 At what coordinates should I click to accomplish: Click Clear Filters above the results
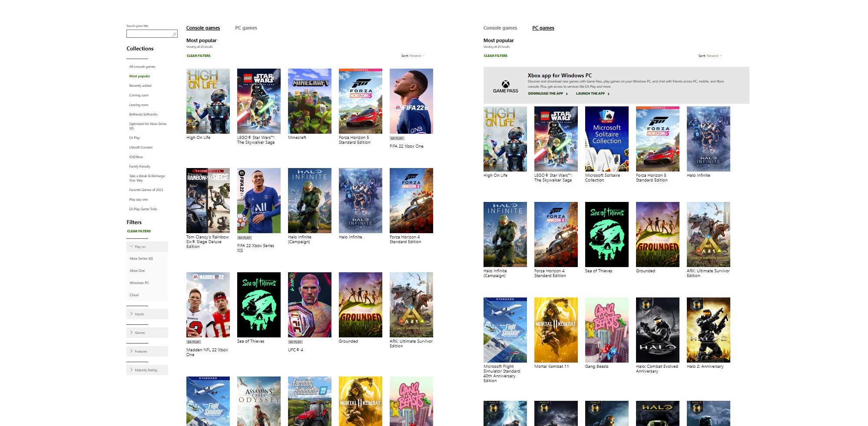coord(198,56)
